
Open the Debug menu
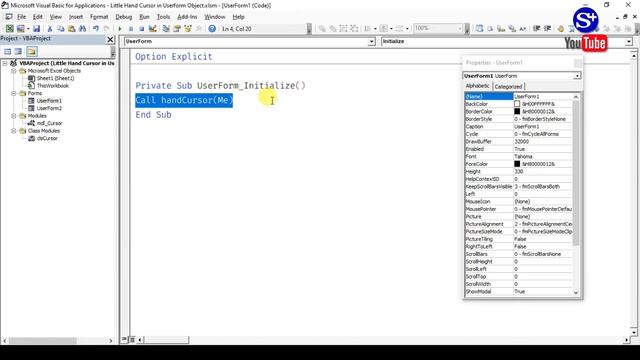click(124, 17)
